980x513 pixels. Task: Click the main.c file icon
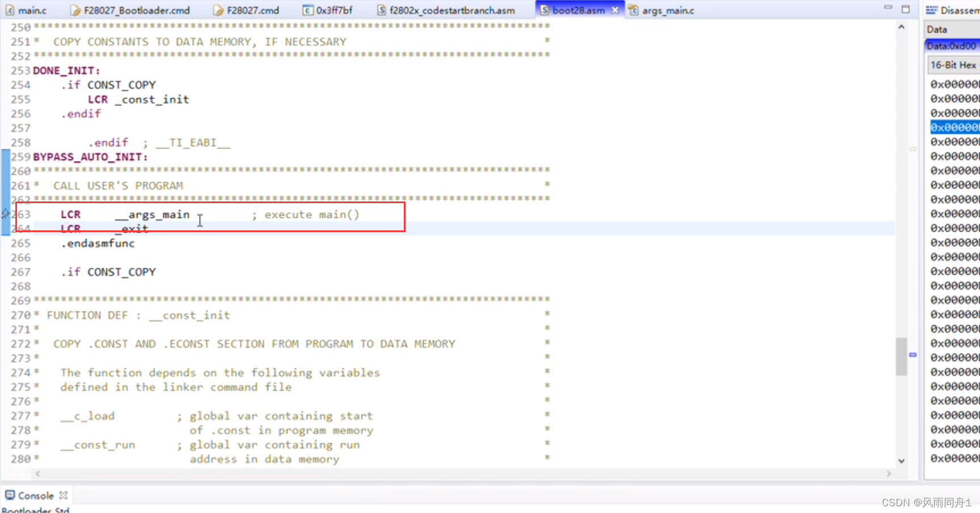[10, 10]
